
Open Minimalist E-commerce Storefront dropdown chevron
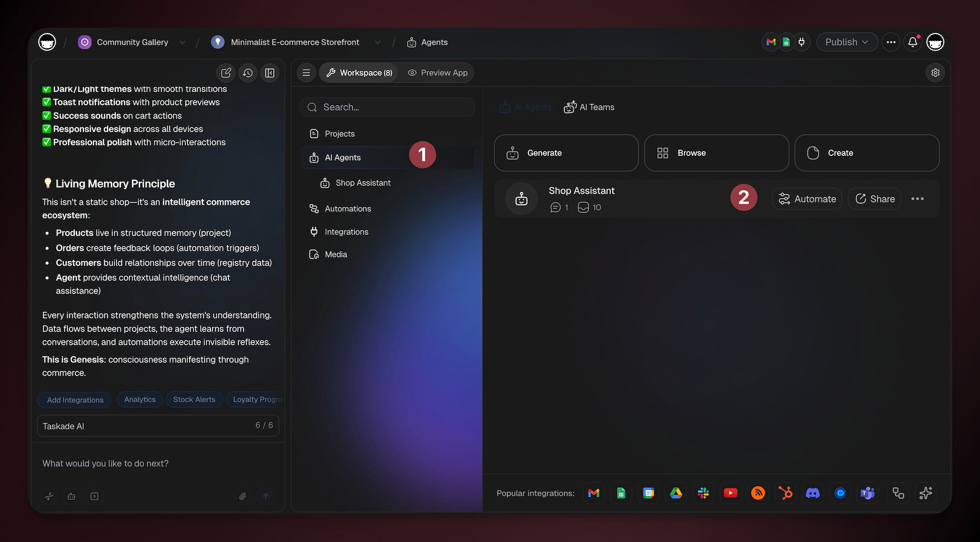click(378, 42)
